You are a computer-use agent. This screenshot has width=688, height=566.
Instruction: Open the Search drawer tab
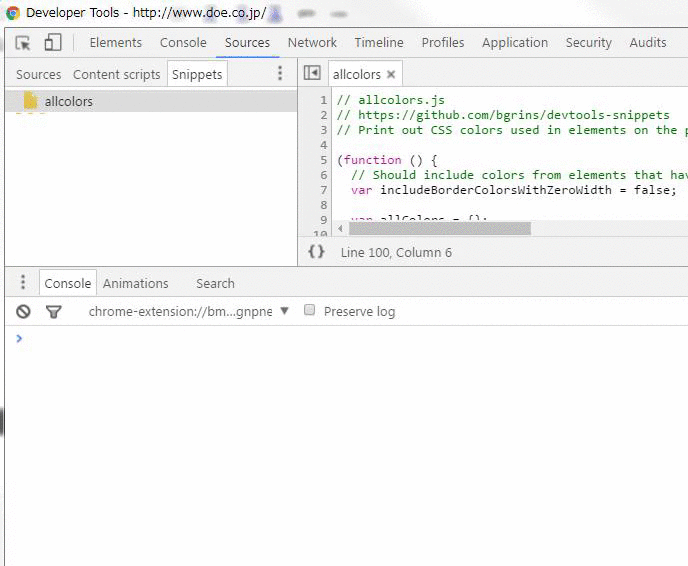(x=215, y=283)
